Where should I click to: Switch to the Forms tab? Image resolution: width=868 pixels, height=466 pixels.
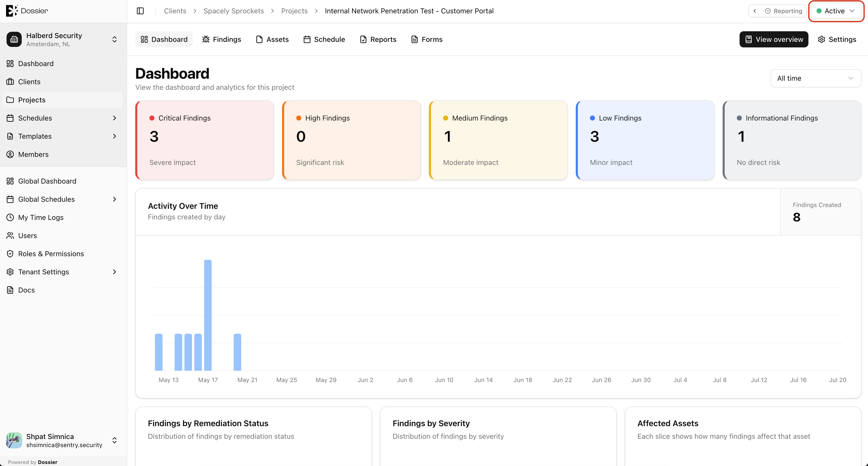tap(427, 39)
